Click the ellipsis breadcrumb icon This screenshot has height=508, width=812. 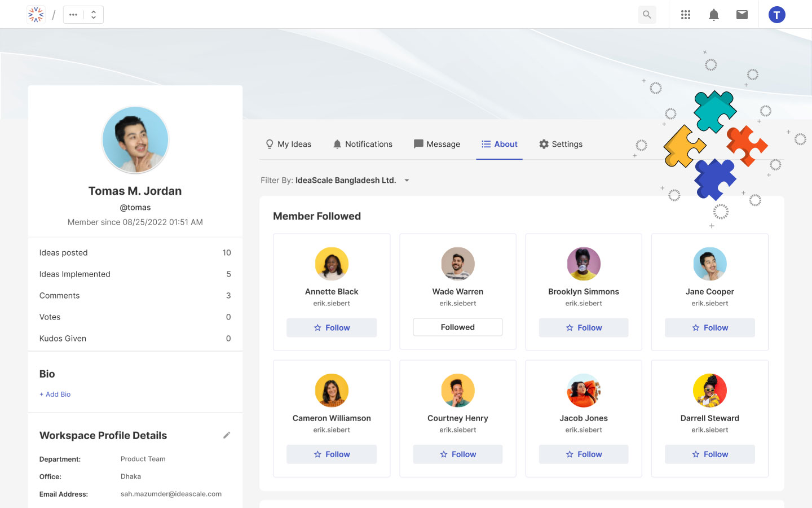coord(73,15)
